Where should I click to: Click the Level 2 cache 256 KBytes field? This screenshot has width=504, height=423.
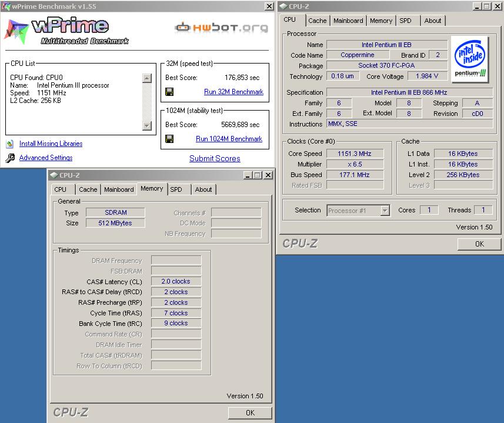pos(463,175)
